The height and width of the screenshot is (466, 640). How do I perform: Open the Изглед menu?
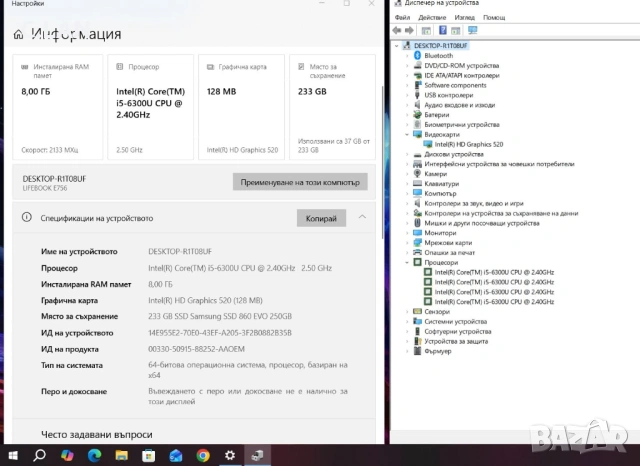[464, 18]
